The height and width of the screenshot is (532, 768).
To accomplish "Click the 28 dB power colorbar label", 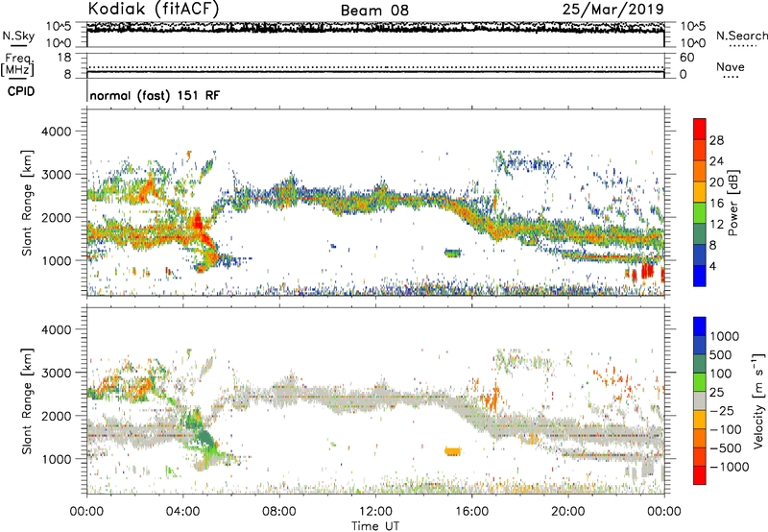I will pos(716,140).
